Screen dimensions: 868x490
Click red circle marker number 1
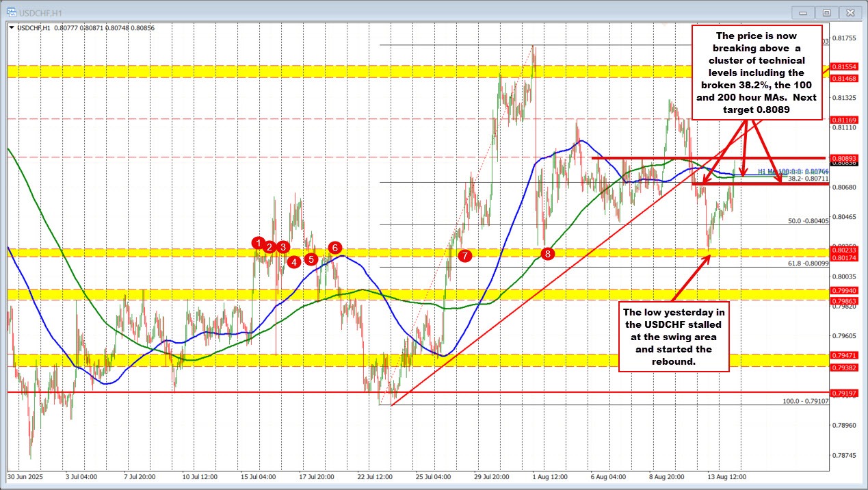(x=258, y=242)
